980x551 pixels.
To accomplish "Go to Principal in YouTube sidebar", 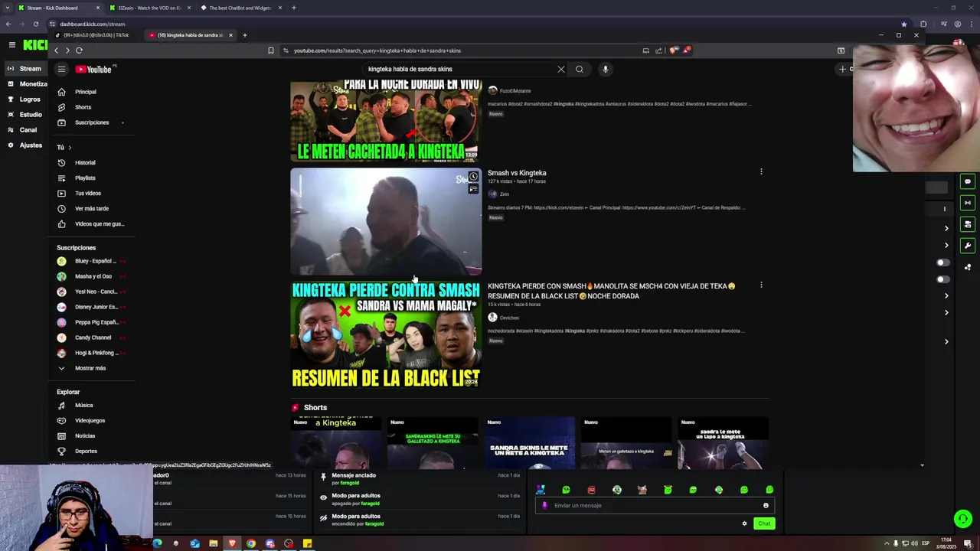I will [x=85, y=92].
